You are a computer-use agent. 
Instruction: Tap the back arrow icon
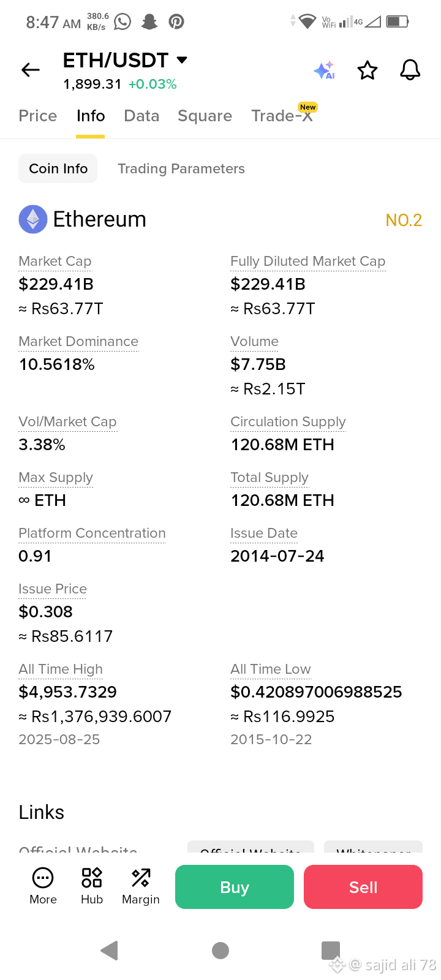(31, 70)
